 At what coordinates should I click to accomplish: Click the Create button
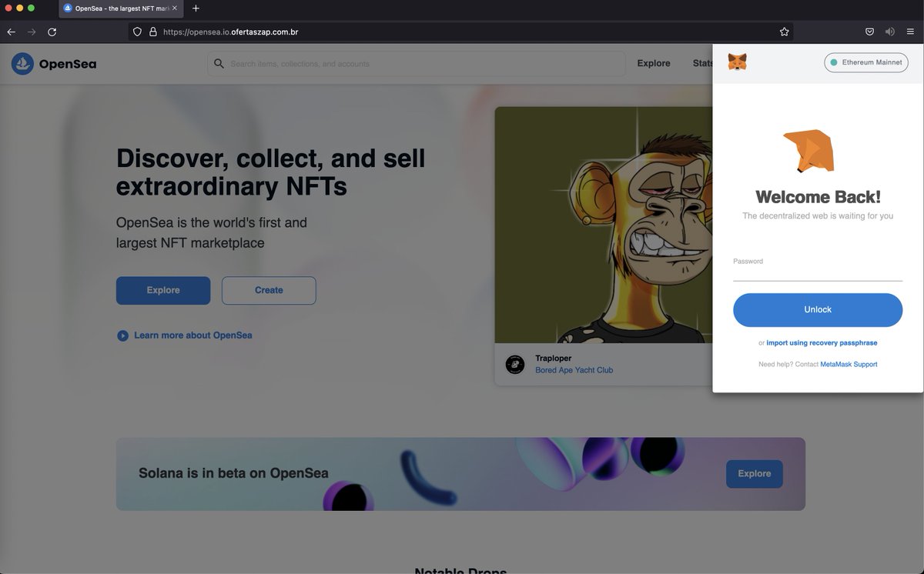click(269, 290)
